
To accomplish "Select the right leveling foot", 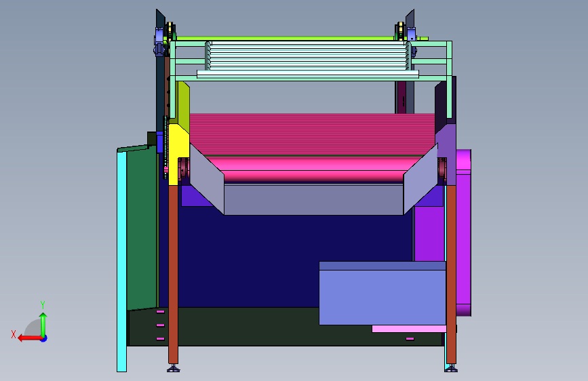I will 451,369.
